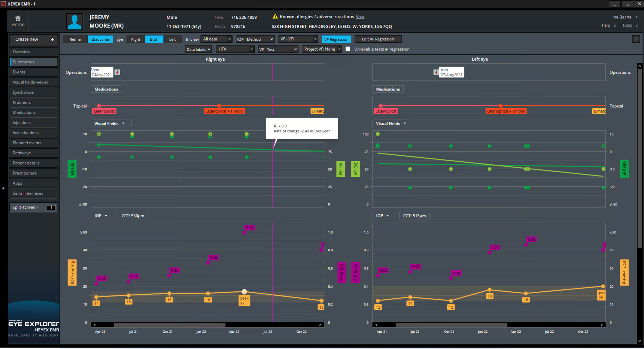Image resolution: width=644 pixels, height=349 pixels.
Task: Open Visual fields viewer in sidebar
Action: (x=31, y=82)
